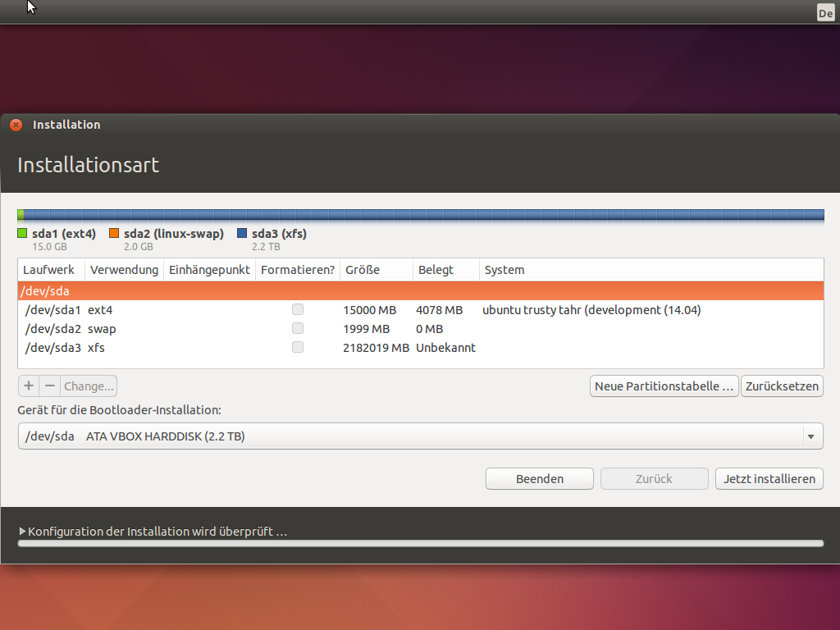Click the blue sda3 (xfs) legend square
Screen dimensions: 840x630
click(x=242, y=234)
